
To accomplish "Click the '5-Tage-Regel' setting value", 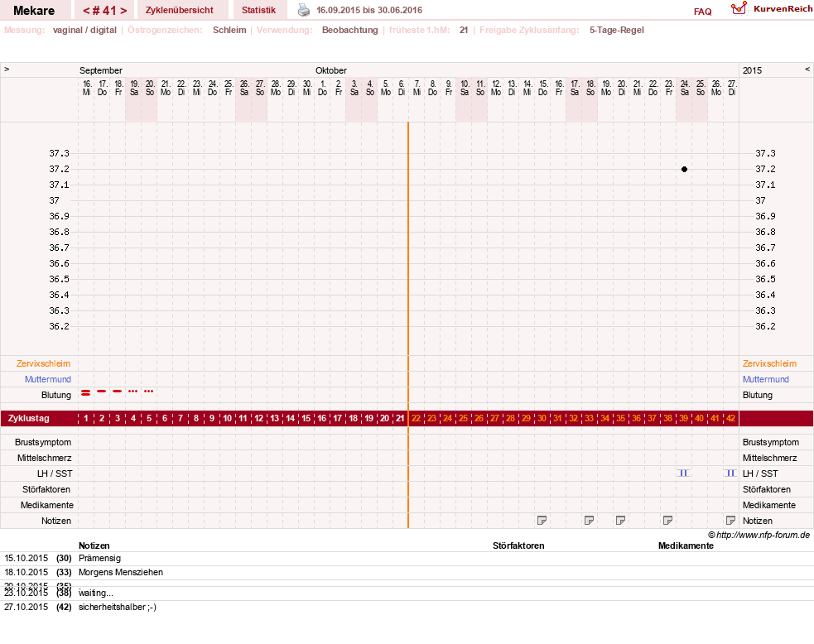I will (617, 30).
